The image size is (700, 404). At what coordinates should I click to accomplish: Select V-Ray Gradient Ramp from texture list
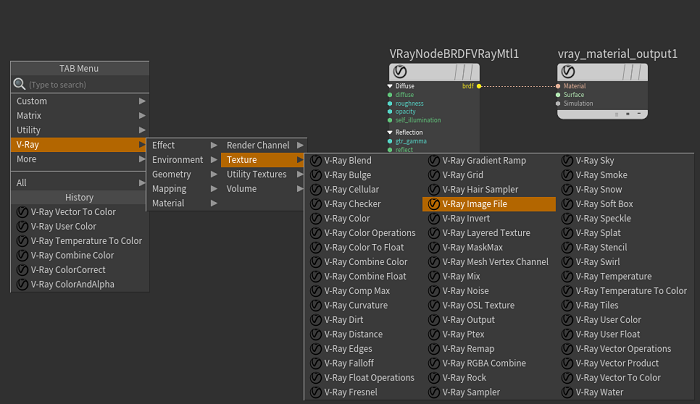(483, 161)
